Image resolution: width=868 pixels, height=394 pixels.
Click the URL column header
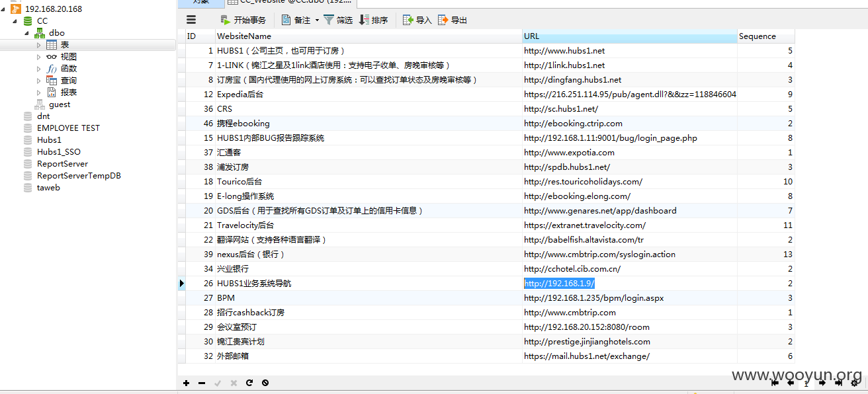click(x=629, y=36)
